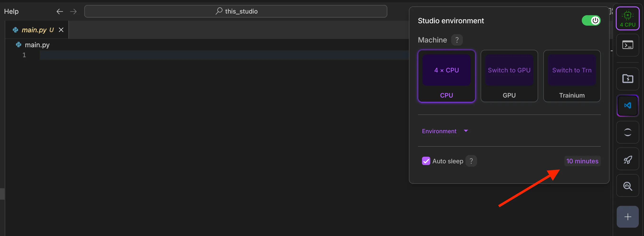Click main.py in the breadcrumb
This screenshot has width=644, height=236.
coord(37,45)
